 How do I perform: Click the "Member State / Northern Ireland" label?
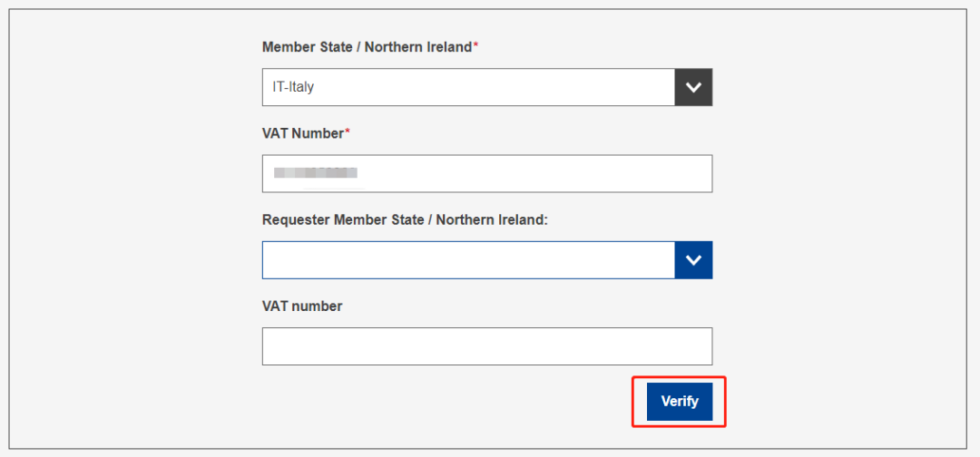[367, 47]
